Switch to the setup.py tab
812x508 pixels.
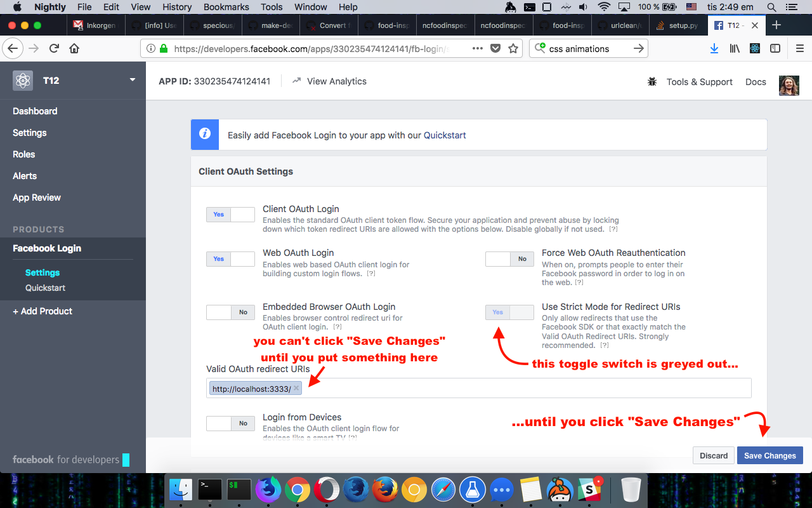[678, 25]
